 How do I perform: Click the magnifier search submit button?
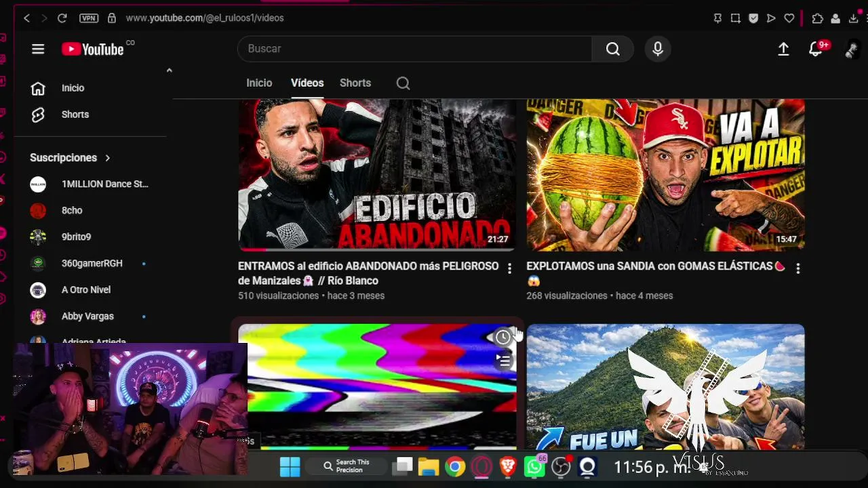point(613,49)
